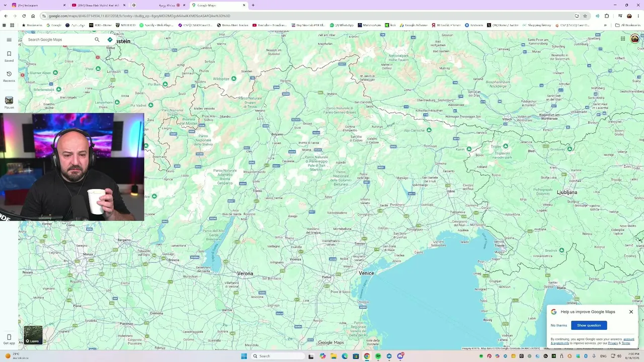644x362 pixels.
Task: Open Microsoft Edge from the taskbar
Action: (345, 356)
